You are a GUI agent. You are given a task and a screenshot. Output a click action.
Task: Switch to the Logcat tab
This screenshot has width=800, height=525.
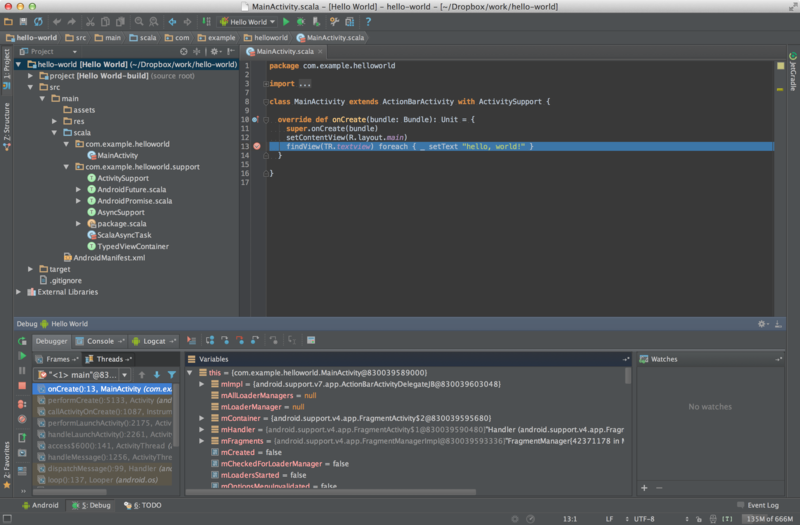[154, 341]
